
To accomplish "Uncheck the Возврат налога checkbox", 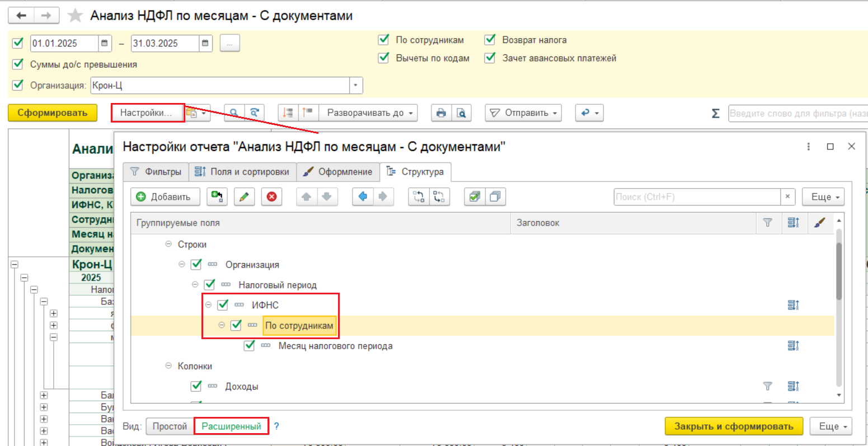I will click(x=490, y=40).
